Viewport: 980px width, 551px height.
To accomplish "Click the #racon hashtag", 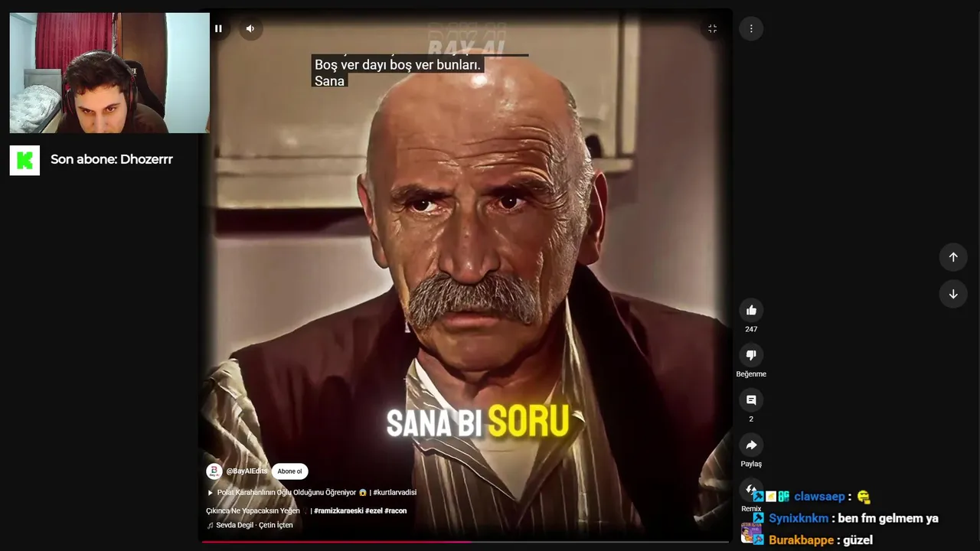I will click(396, 510).
